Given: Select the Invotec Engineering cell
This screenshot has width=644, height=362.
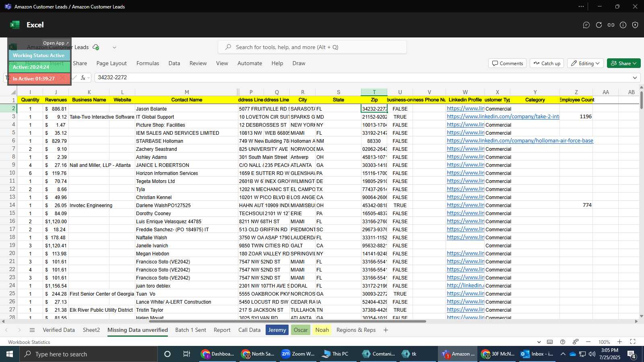Looking at the screenshot, I should tap(89, 205).
